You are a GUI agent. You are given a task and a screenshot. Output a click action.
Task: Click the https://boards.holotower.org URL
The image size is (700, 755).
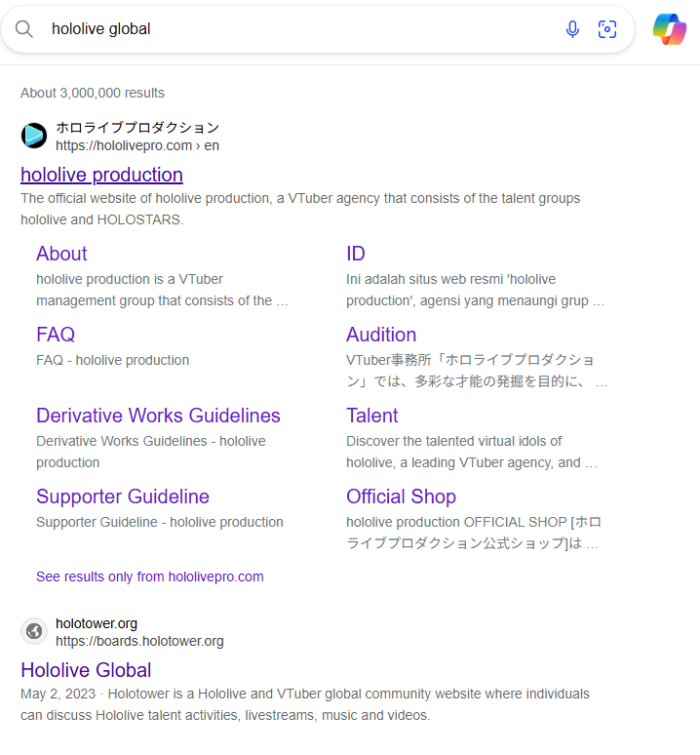pos(139,642)
